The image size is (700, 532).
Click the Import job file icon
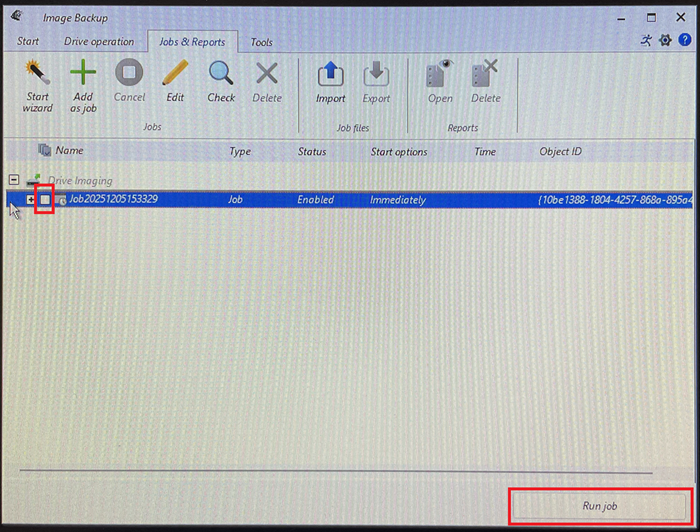[330, 82]
